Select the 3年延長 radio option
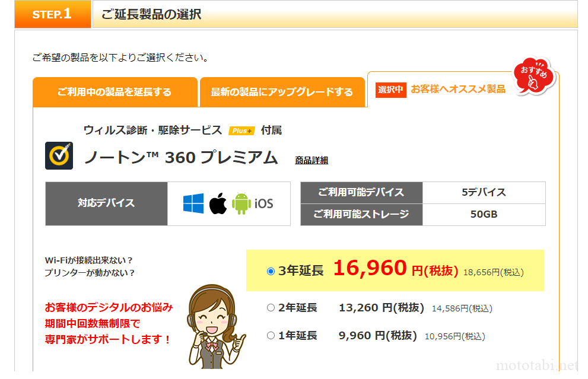 click(271, 272)
